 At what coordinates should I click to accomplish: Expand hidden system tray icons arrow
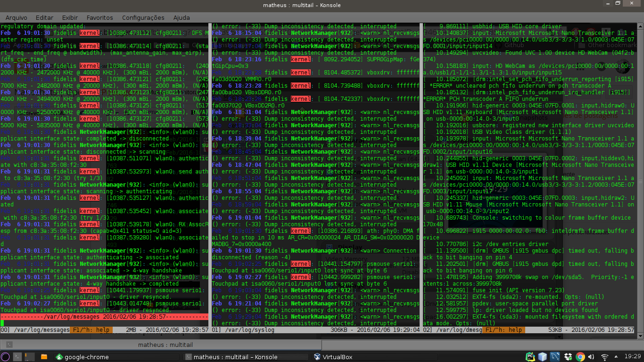tap(617, 357)
